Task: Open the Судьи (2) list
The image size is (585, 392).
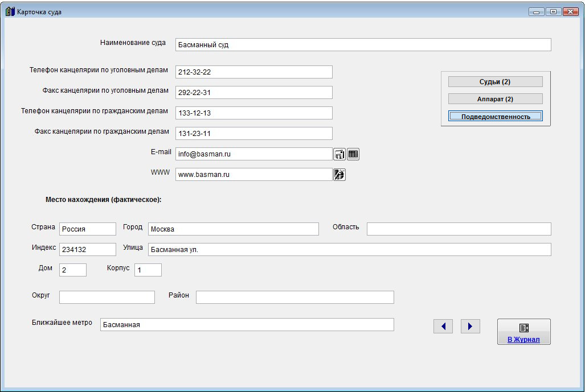Action: point(495,81)
